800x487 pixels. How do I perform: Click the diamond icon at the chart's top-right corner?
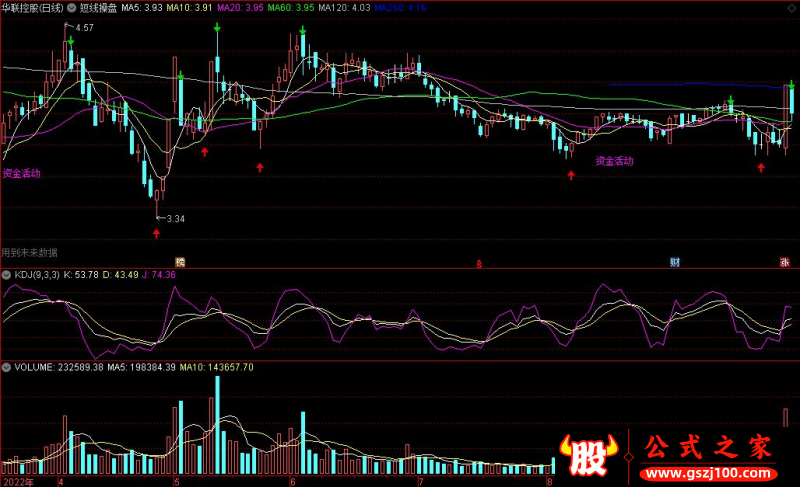[791, 8]
